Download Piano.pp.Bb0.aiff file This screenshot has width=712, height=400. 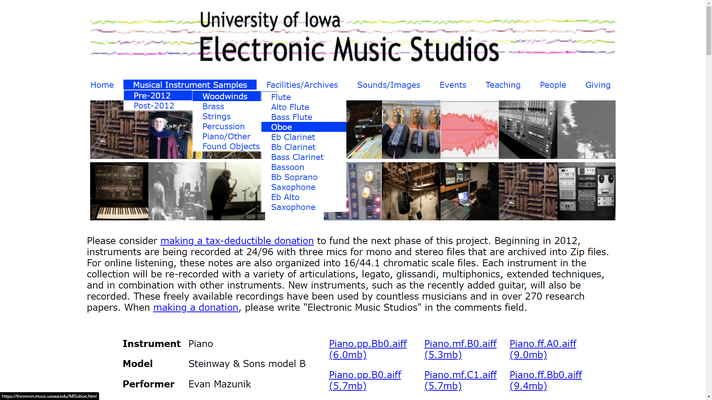pos(368,349)
